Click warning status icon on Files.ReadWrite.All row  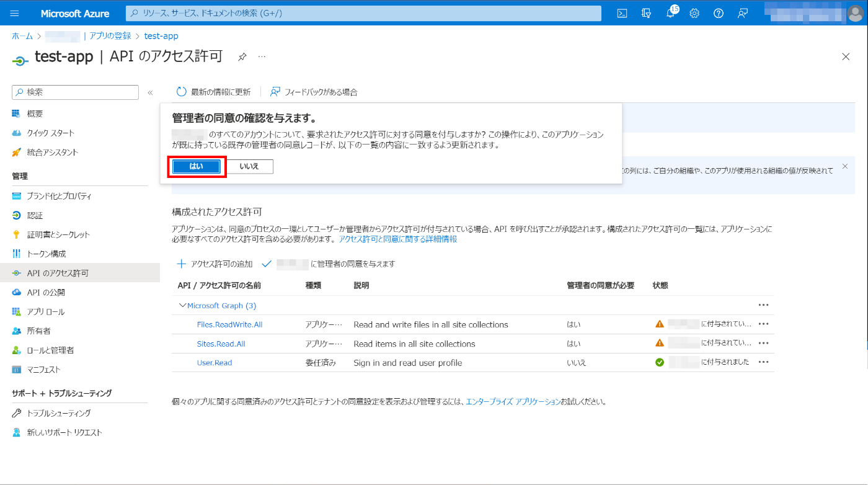click(660, 324)
